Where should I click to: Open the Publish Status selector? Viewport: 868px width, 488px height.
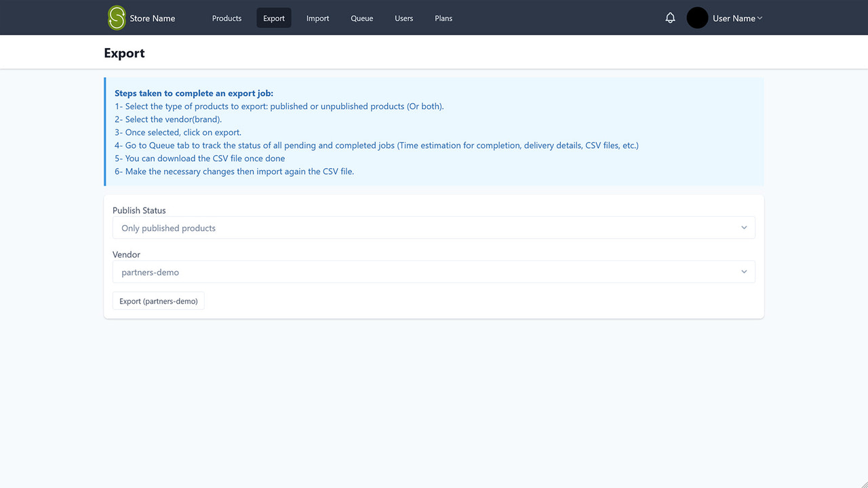[x=434, y=227]
